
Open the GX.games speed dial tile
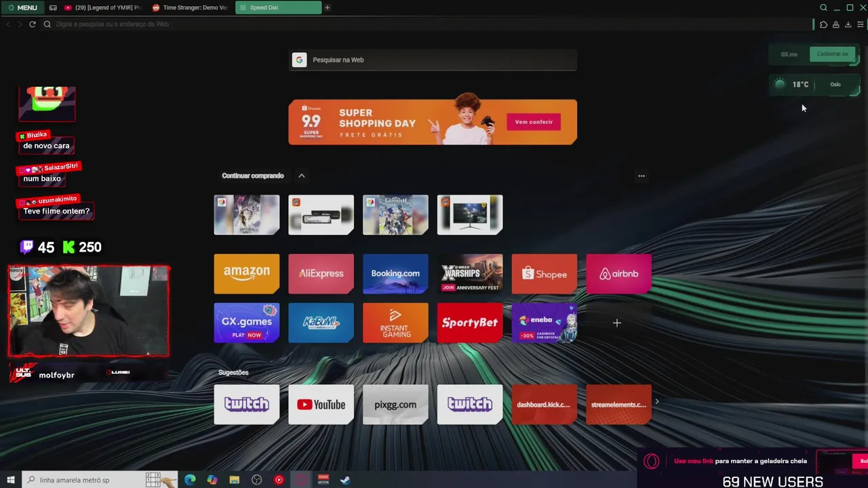click(247, 323)
